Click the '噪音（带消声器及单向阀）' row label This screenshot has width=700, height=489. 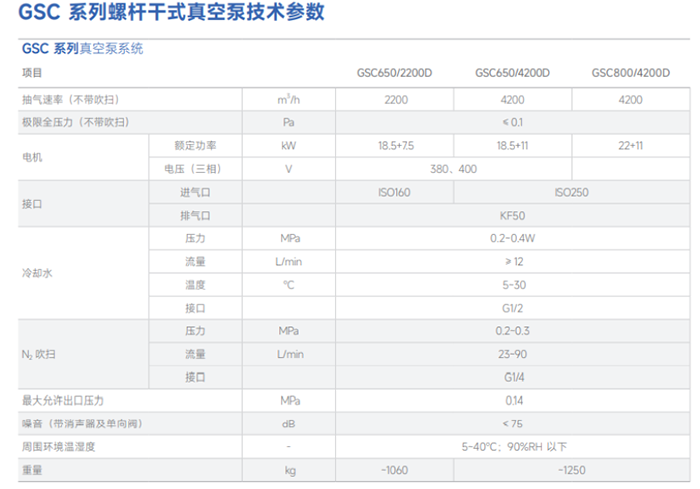[x=82, y=423]
